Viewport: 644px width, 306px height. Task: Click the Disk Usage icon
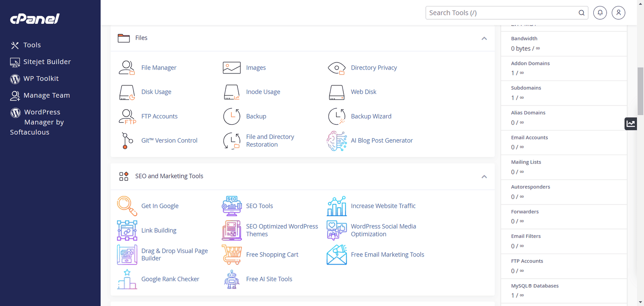pyautogui.click(x=127, y=92)
